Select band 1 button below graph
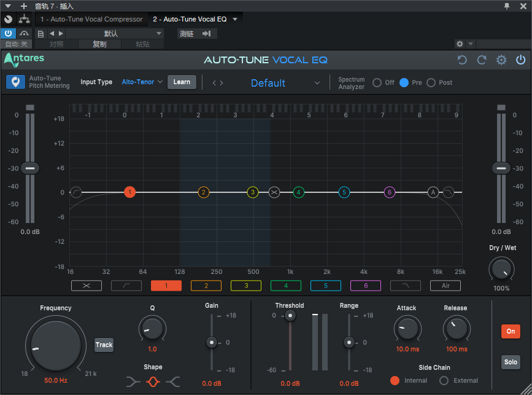Screen dimensions: 532x395 coord(166,286)
